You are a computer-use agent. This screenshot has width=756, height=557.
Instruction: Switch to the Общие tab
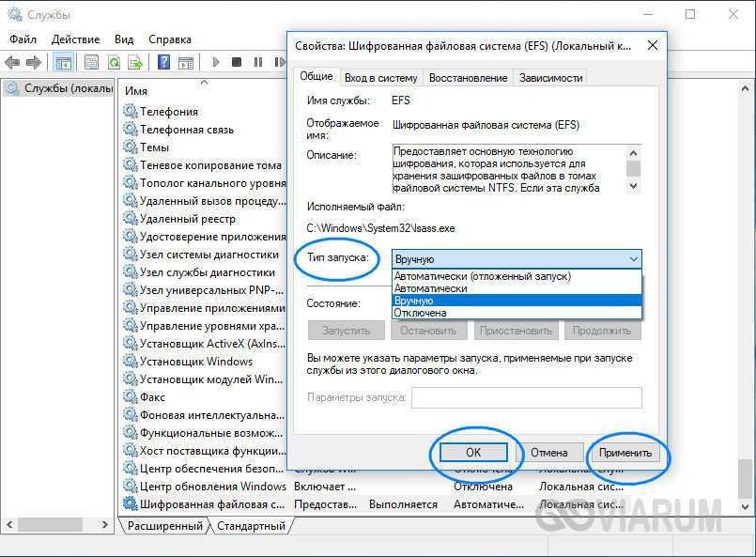point(316,76)
